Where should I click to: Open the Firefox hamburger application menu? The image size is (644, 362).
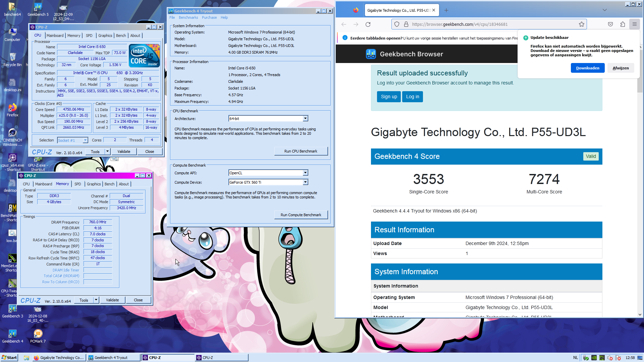(x=635, y=24)
